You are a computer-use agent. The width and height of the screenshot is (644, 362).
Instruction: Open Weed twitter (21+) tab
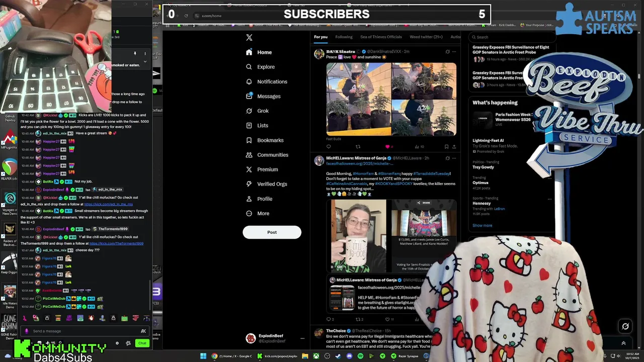pyautogui.click(x=426, y=37)
